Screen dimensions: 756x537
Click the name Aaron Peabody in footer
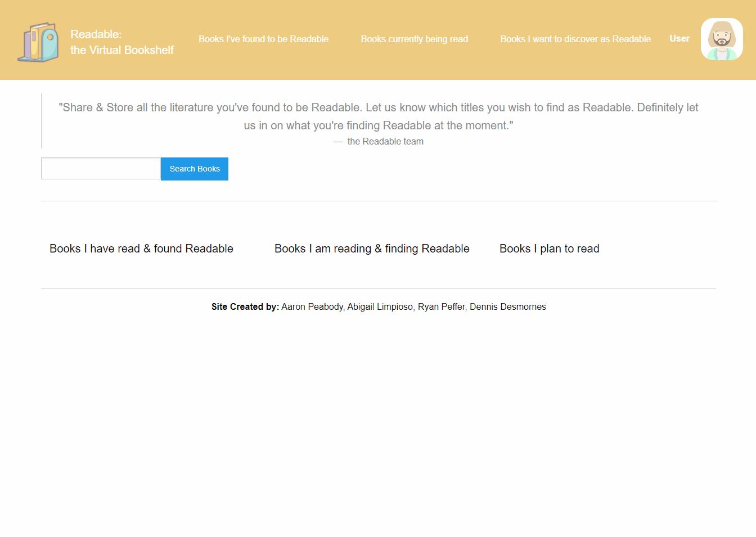click(x=312, y=306)
